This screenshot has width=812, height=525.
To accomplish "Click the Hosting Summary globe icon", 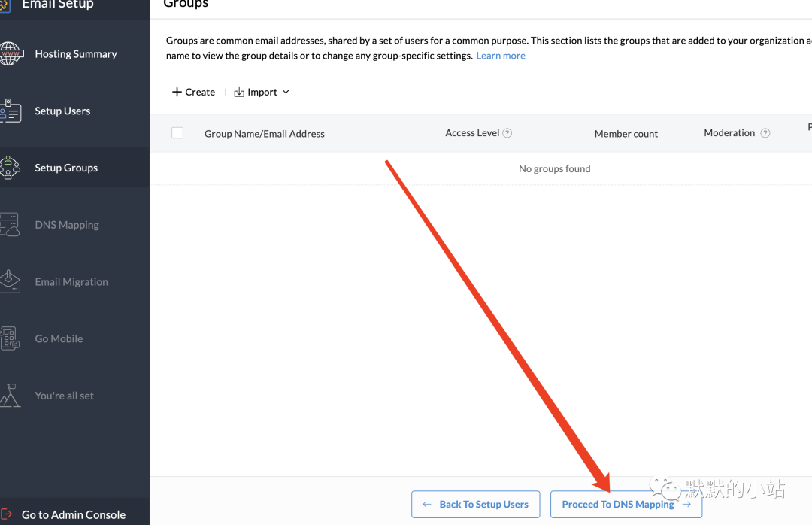I will [x=10, y=54].
